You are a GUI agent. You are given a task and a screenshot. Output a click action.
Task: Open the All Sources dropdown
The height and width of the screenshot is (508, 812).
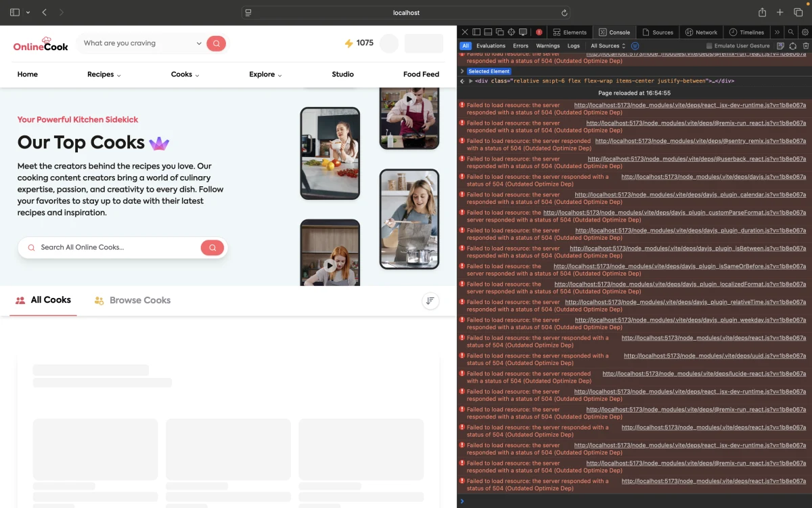point(608,46)
